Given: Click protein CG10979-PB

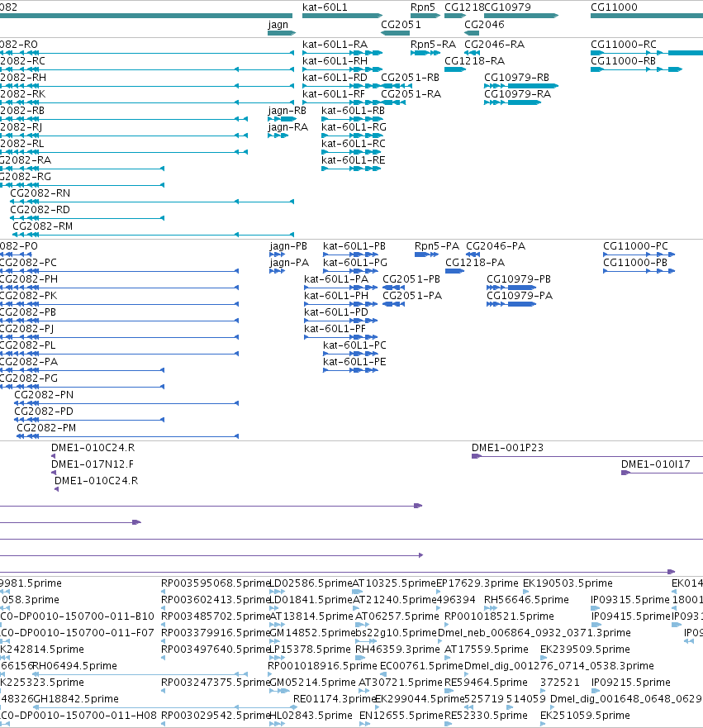Looking at the screenshot, I should [511, 288].
